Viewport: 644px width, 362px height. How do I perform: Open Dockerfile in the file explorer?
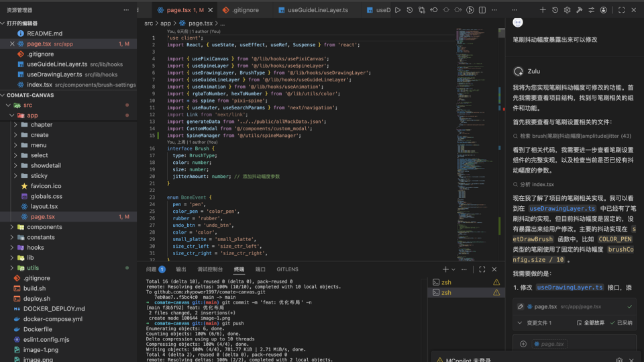[38, 329]
